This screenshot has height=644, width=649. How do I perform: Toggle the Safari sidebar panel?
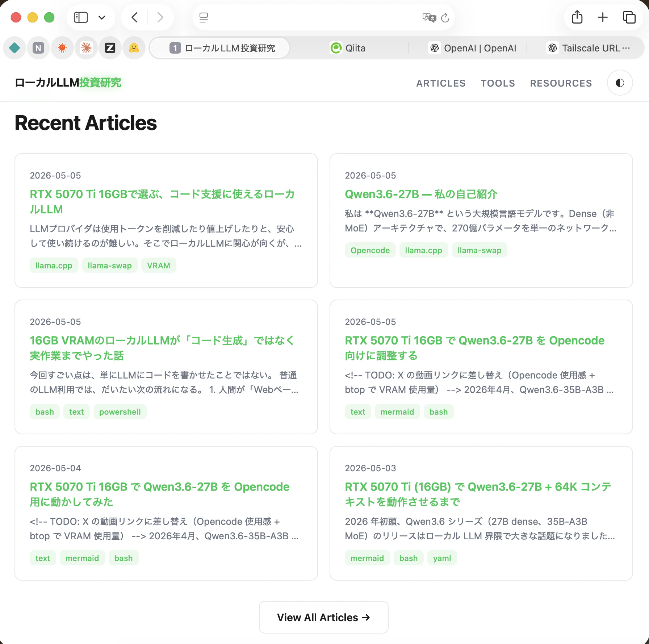[x=81, y=17]
